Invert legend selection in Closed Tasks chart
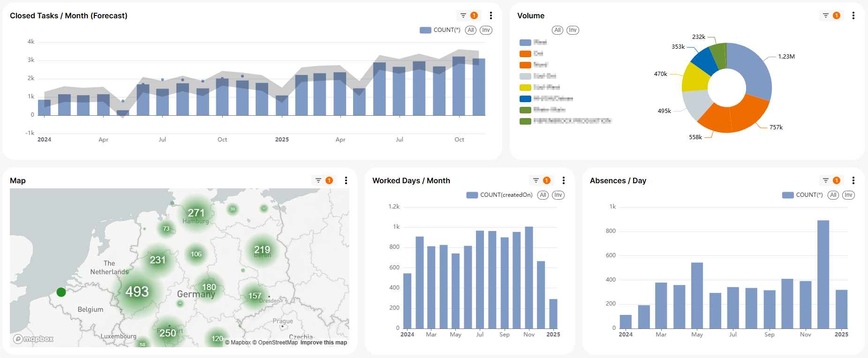The image size is (868, 358). [486, 30]
